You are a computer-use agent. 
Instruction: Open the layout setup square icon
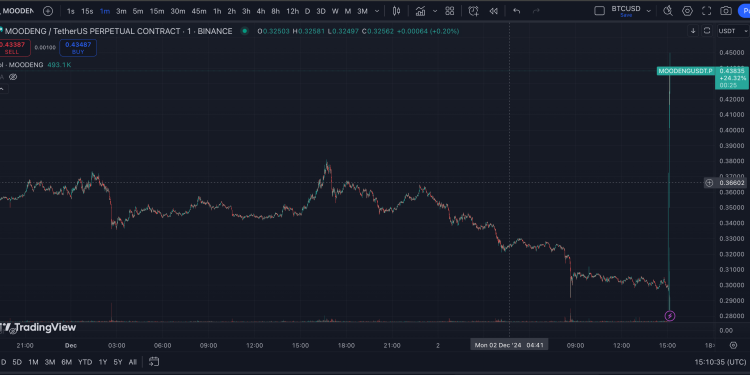599,11
